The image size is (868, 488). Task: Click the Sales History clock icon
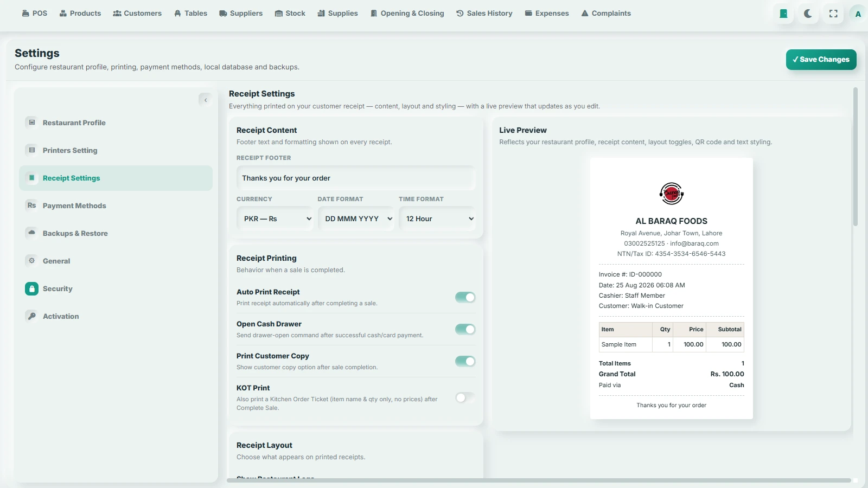click(x=460, y=13)
